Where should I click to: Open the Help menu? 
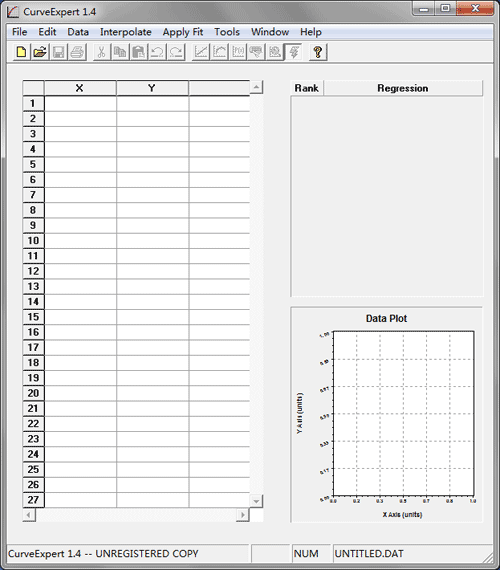pos(311,32)
